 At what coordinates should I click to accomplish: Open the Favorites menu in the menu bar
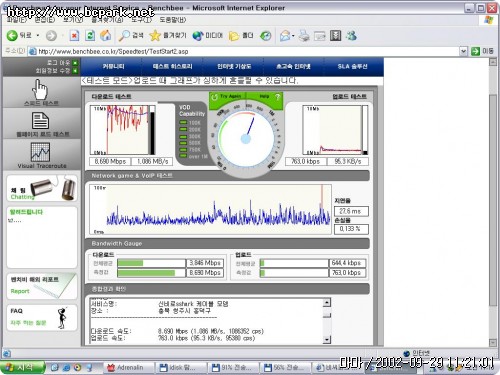pyautogui.click(x=107, y=20)
